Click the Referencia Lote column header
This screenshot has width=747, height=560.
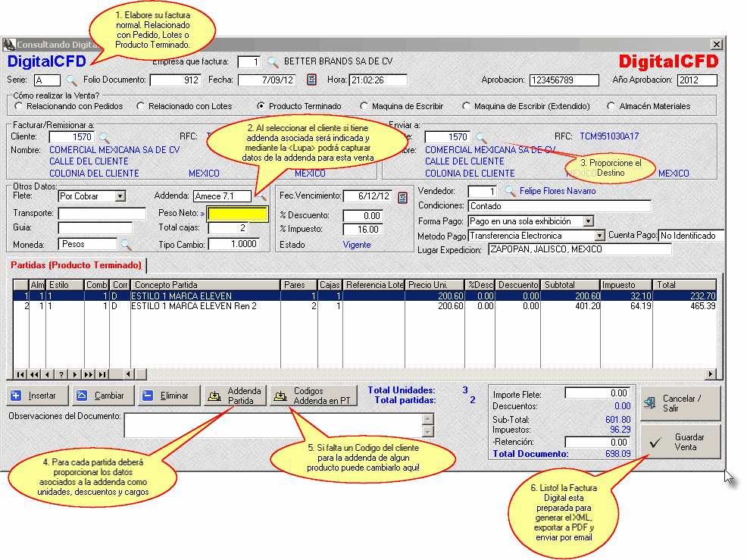pyautogui.click(x=373, y=285)
